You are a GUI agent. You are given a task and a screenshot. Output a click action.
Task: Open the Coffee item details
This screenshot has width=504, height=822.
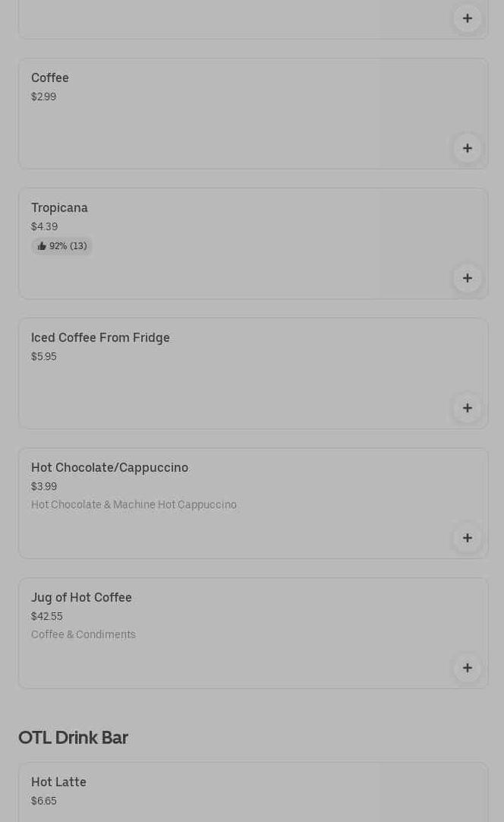pyautogui.click(x=50, y=78)
